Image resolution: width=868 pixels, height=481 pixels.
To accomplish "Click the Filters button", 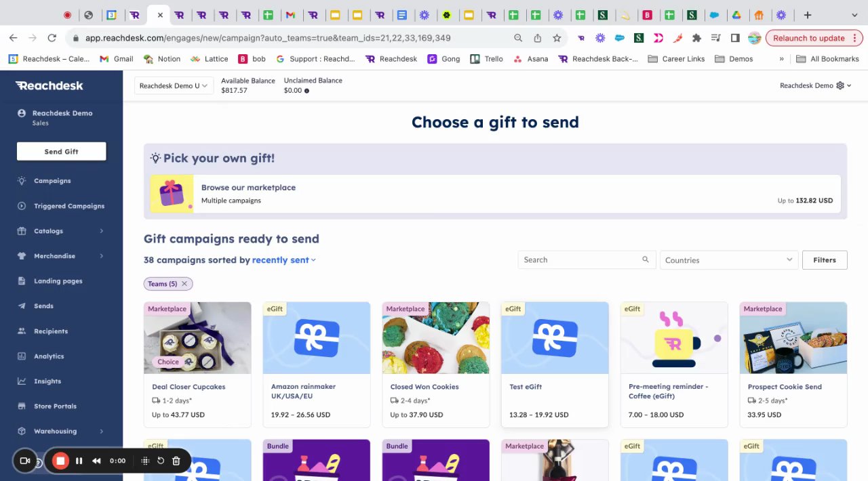I will coord(825,260).
